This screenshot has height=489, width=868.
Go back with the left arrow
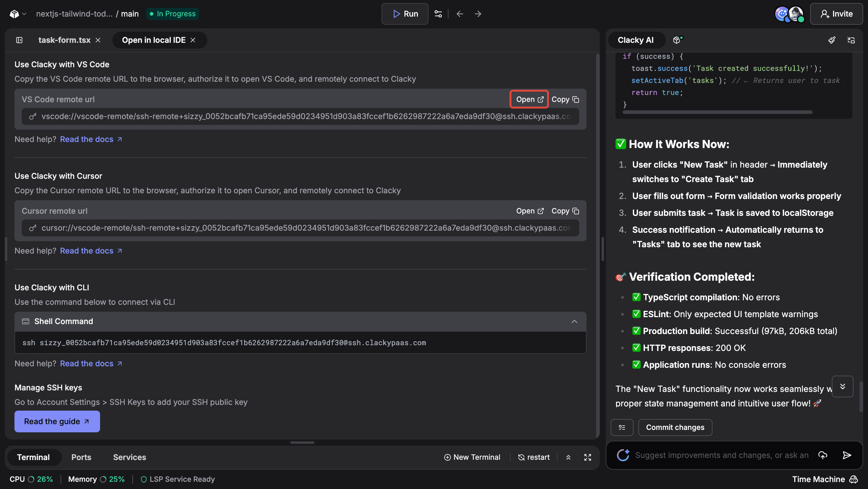(460, 14)
